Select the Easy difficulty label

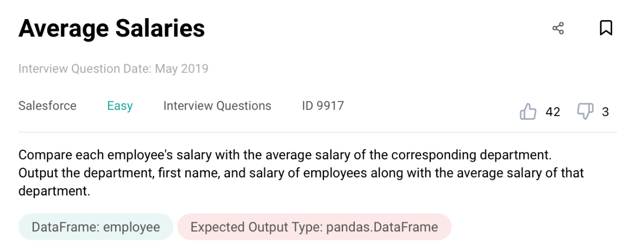(x=120, y=106)
